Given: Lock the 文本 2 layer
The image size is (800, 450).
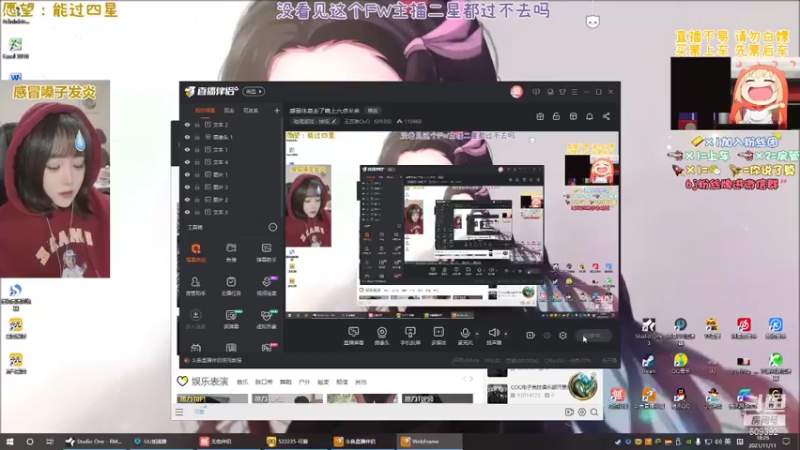Looking at the screenshot, I should (197, 124).
